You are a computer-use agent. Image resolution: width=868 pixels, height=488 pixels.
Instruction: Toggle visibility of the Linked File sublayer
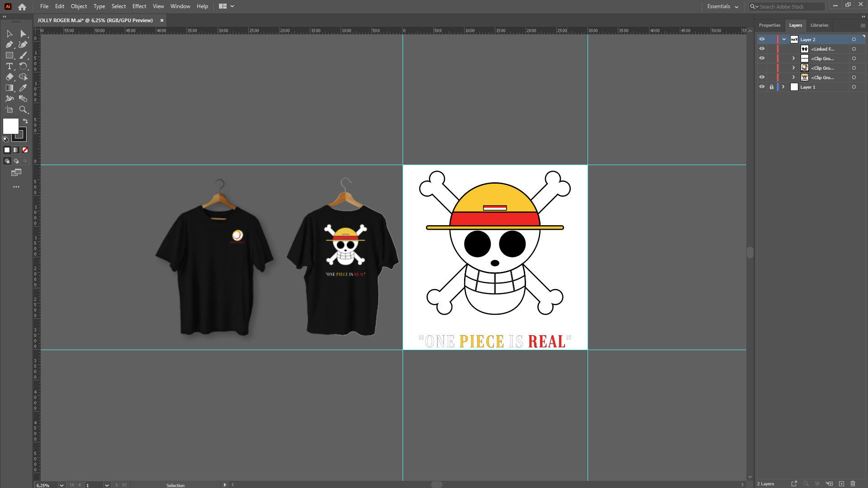[762, 49]
